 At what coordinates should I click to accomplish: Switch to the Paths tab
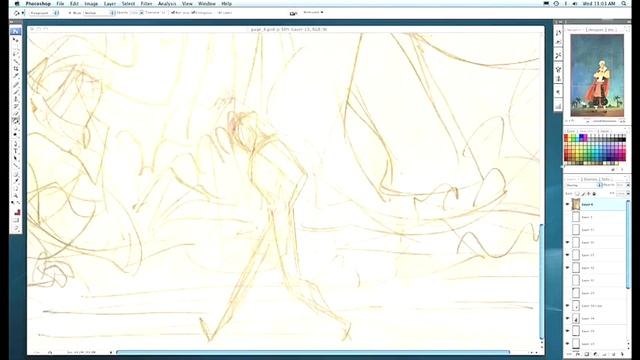point(605,179)
